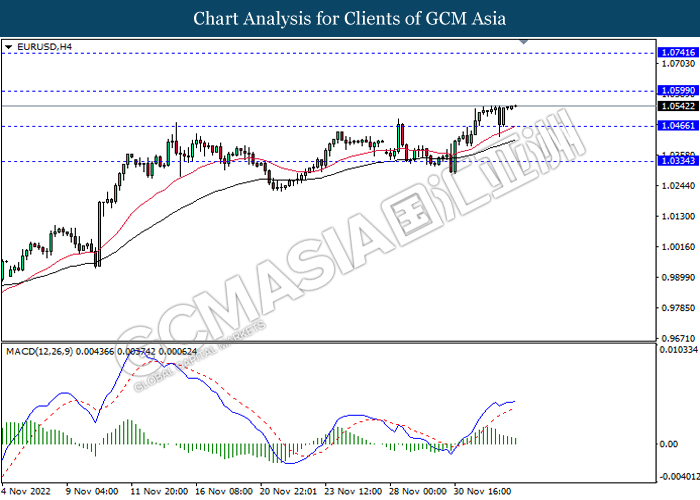Click the 1.00160 price scale value
The height and width of the screenshot is (500, 700).
pos(678,247)
